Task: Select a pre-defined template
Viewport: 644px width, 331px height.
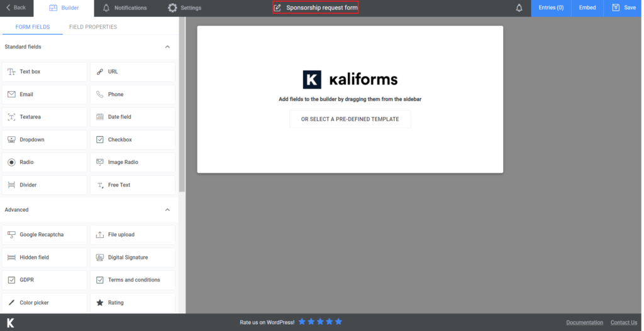Action: click(350, 119)
